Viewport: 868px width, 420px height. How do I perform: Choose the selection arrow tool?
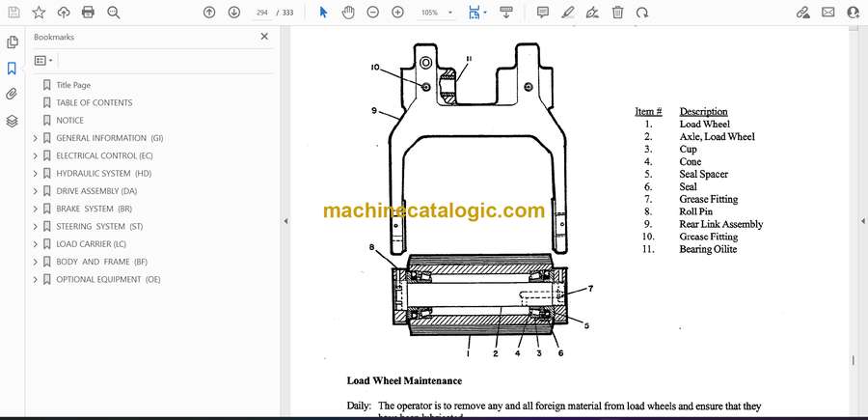[324, 13]
